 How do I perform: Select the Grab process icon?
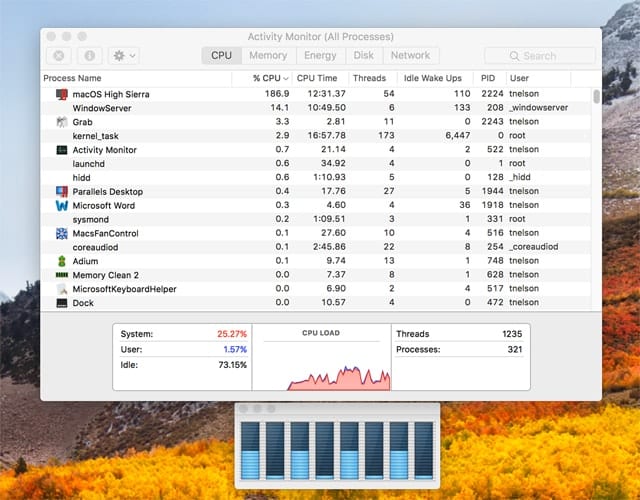(62, 122)
